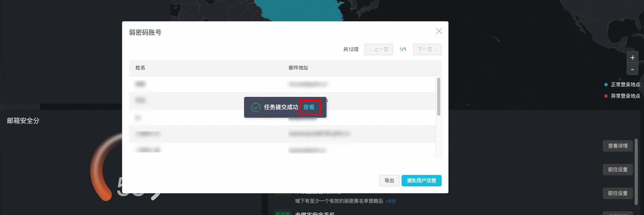This screenshot has width=644, height=215.
Task: Go to next page with 下一页
Action: [x=427, y=49]
